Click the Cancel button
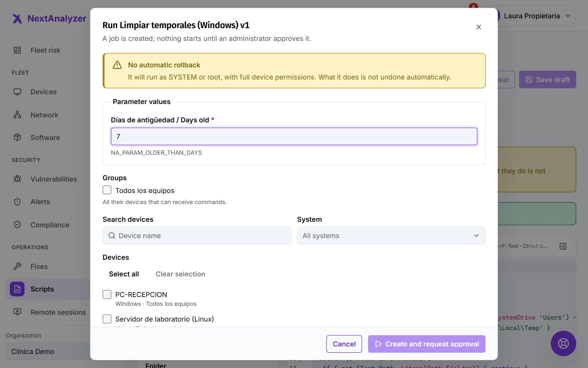 [344, 344]
